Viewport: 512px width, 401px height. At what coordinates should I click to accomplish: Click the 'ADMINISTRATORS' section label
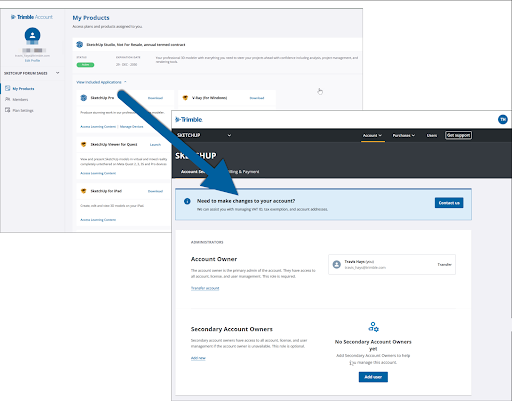click(207, 242)
